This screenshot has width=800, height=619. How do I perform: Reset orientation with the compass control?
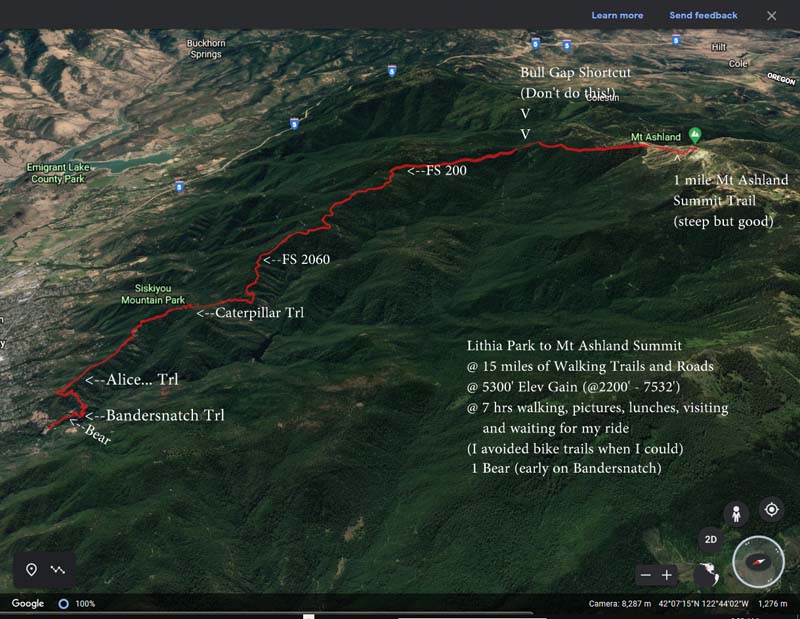coord(758,562)
